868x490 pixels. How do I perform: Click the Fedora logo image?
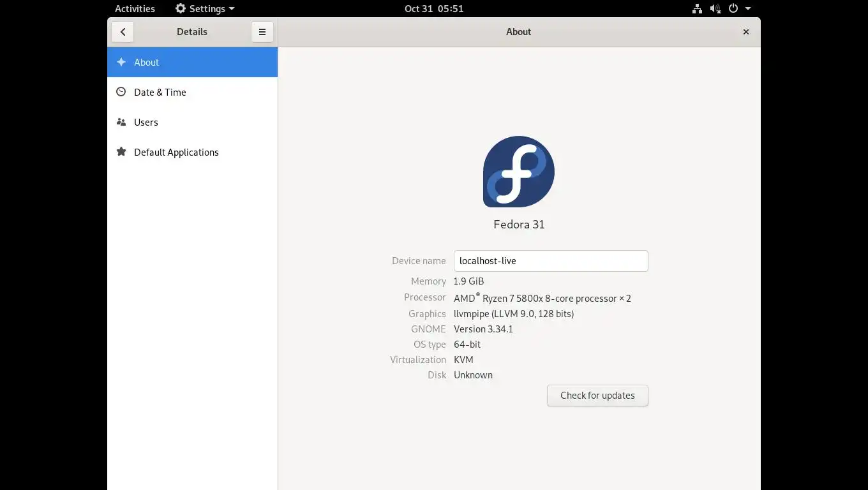[x=519, y=172]
